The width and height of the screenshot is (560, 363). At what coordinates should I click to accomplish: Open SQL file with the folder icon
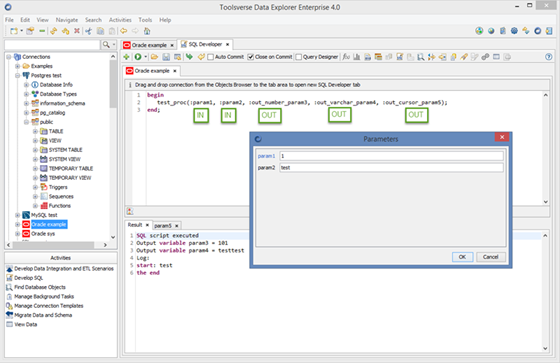pos(154,57)
